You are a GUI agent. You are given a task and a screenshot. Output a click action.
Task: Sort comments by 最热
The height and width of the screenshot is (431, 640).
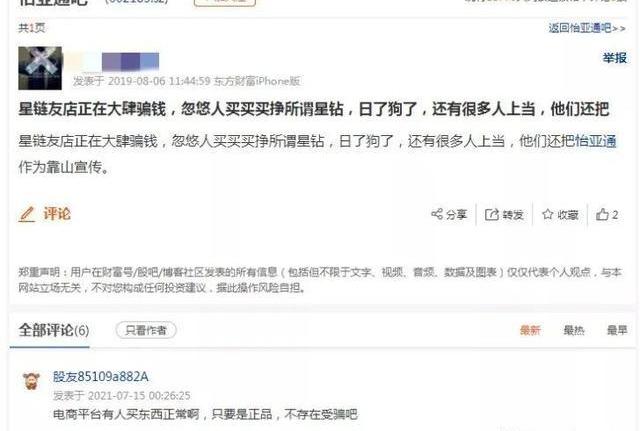(x=574, y=330)
